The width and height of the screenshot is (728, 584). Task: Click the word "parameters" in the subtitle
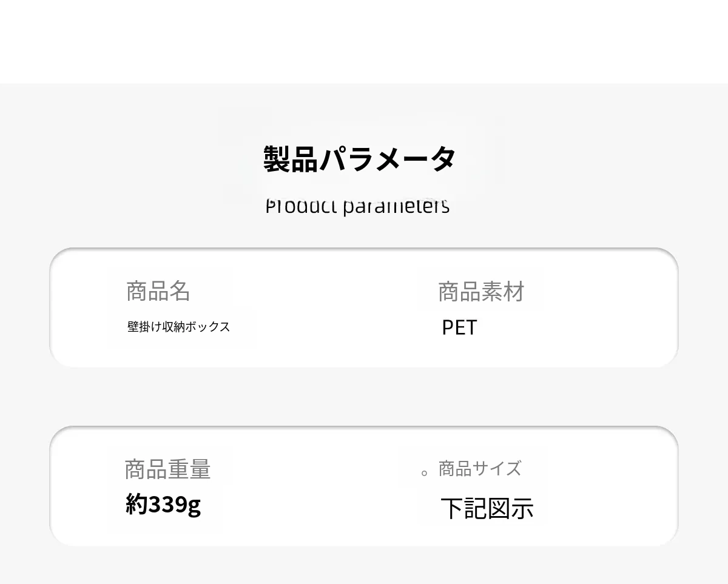(396, 206)
